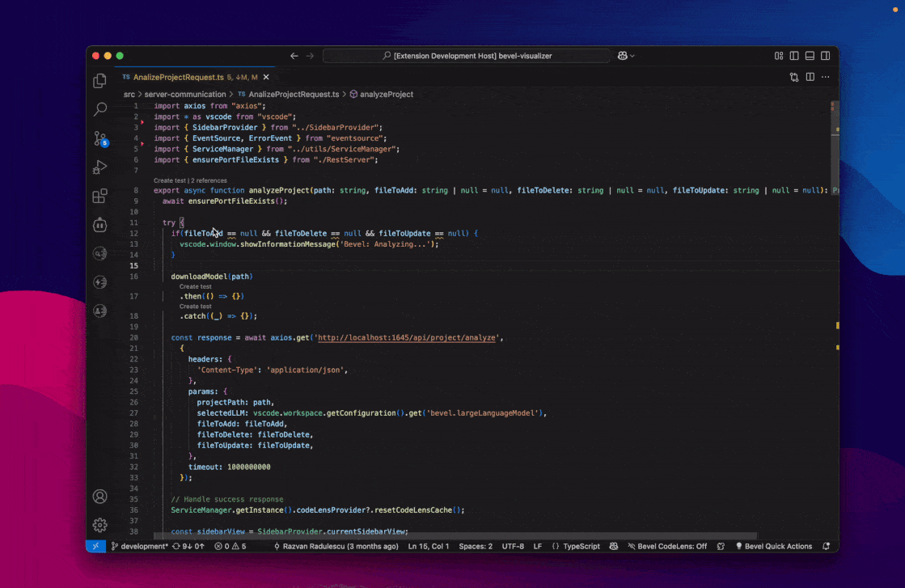Click the command center search field

coord(467,56)
